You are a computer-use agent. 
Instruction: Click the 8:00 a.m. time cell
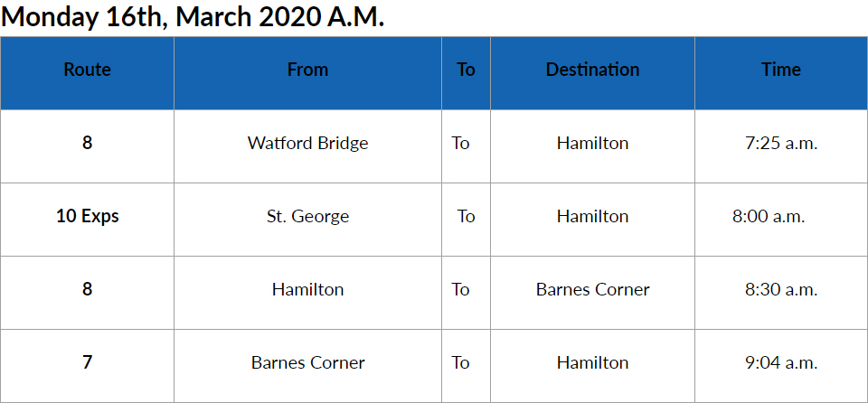(769, 216)
